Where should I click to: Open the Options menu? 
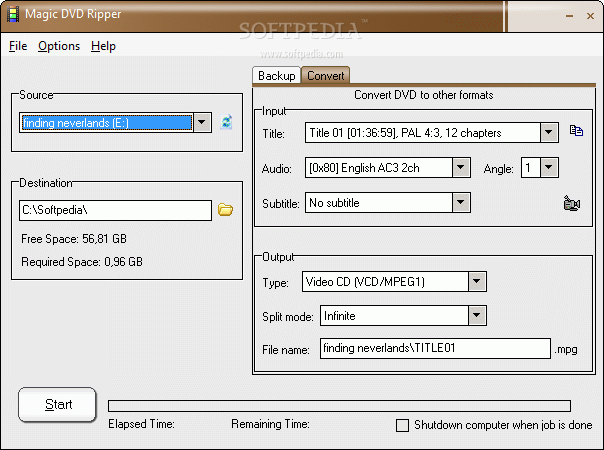point(59,46)
